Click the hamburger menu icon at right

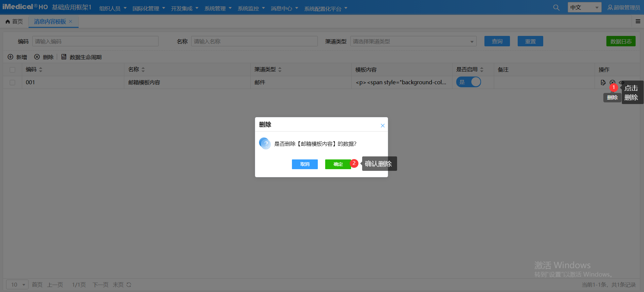(x=638, y=21)
